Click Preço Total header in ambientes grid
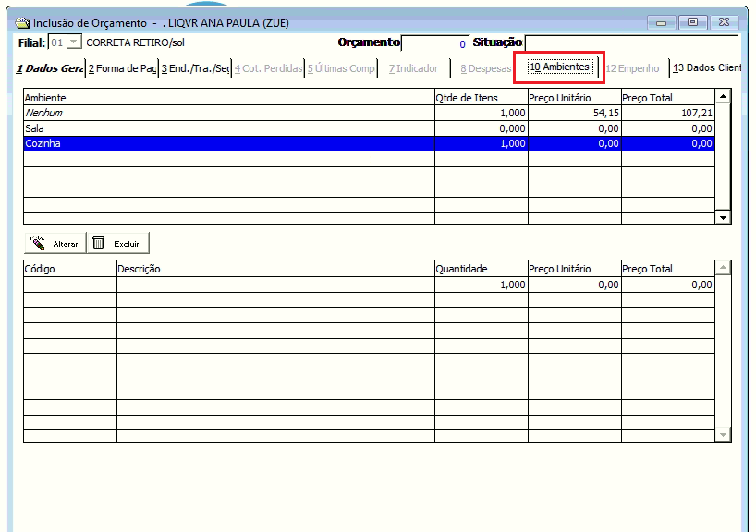Image resolution: width=756 pixels, height=532 pixels. (x=668, y=97)
